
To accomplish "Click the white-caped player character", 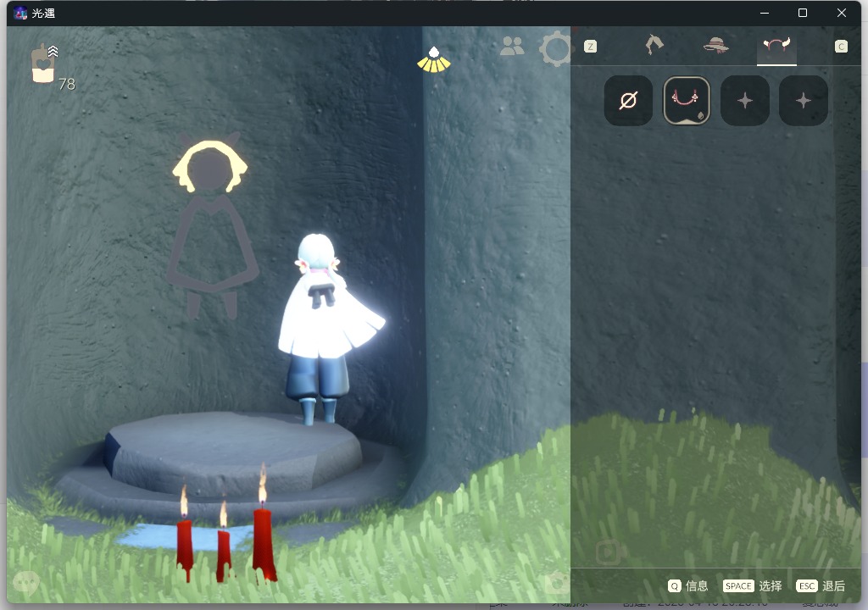I will tap(326, 329).
